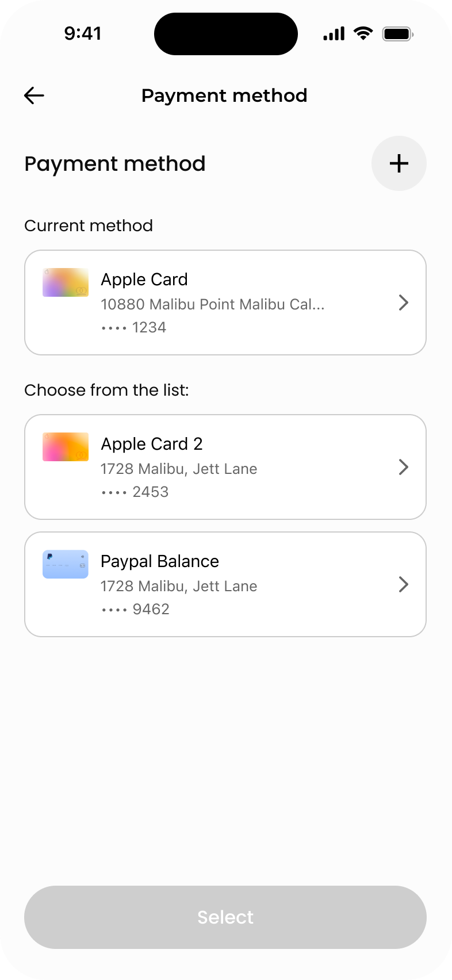The image size is (452, 980).
Task: Tap the Wi-Fi status icon
Action: click(x=363, y=33)
